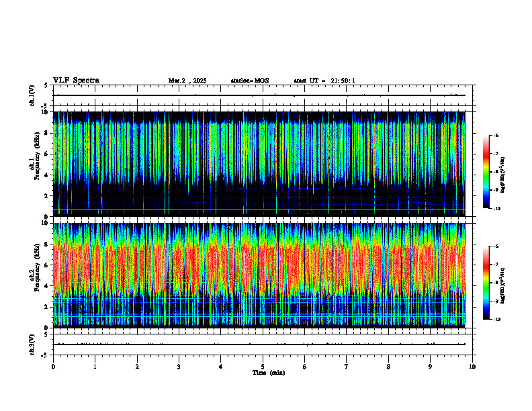Click time axis tick label "9"
The image size is (532, 411).
pos(430,367)
